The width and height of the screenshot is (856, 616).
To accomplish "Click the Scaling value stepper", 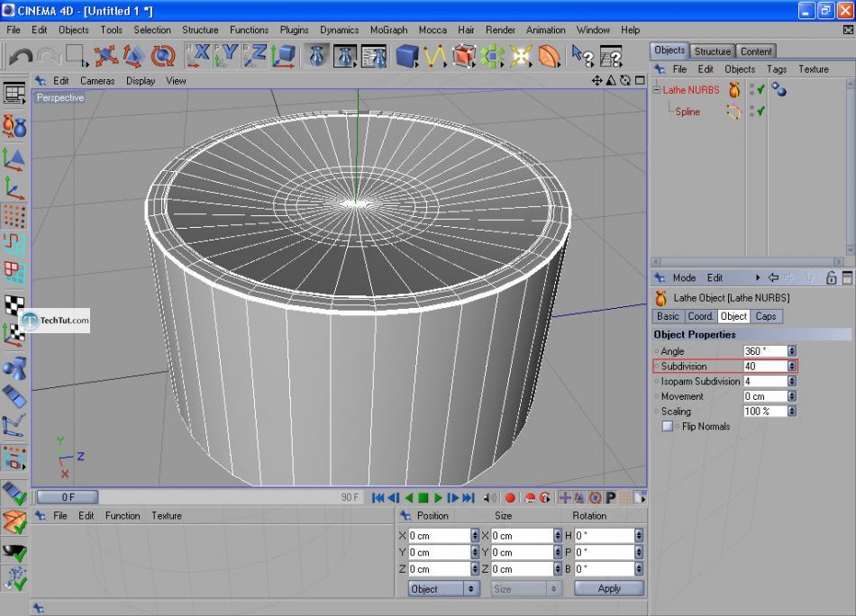I will (792, 412).
